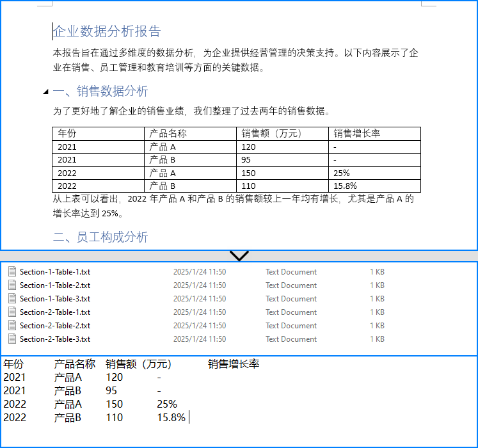Select the Section-2-Table-2.txt file icon
The width and height of the screenshot is (478, 448).
pos(12,325)
